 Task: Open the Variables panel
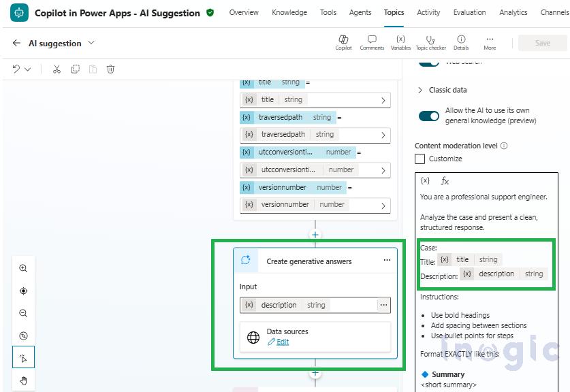coord(400,42)
